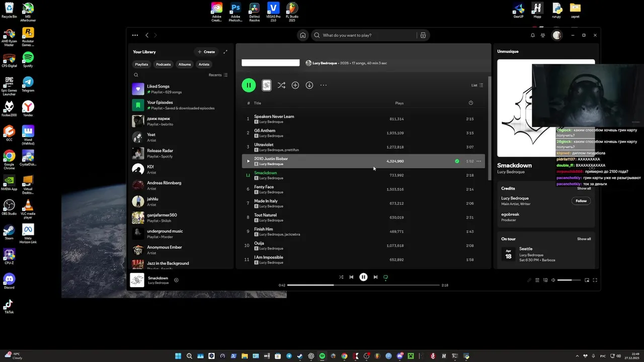Open the queue icon in player bar
The height and width of the screenshot is (362, 644).
[x=537, y=280]
